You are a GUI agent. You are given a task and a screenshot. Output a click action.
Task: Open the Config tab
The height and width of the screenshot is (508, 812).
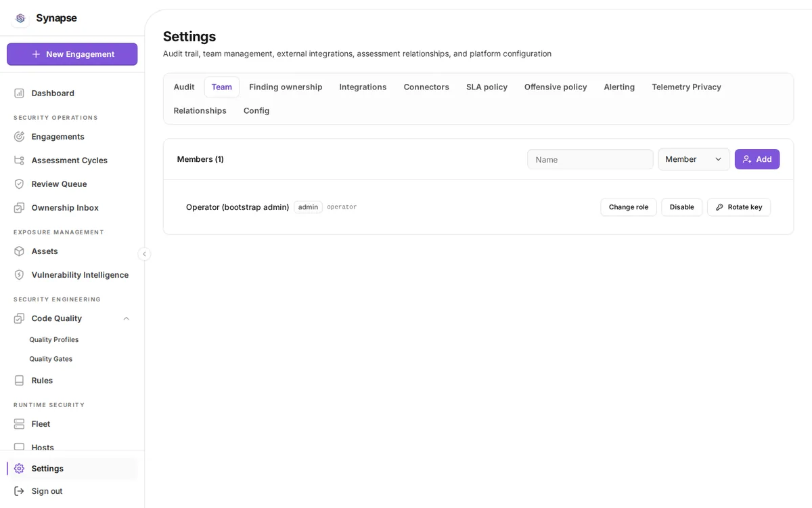coord(256,110)
